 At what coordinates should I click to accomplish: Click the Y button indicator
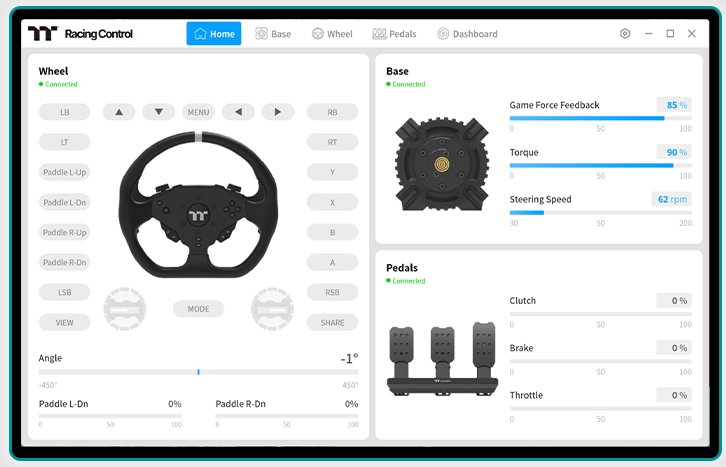332,172
